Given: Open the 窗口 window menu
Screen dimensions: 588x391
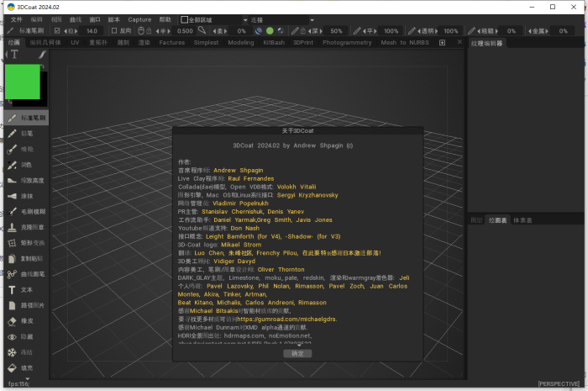Looking at the screenshot, I should (x=95, y=19).
